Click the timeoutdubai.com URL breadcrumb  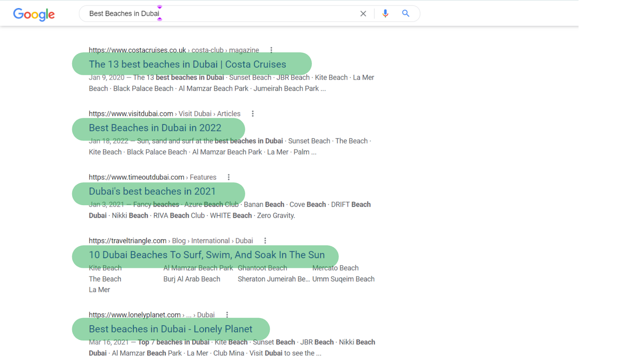(x=153, y=177)
